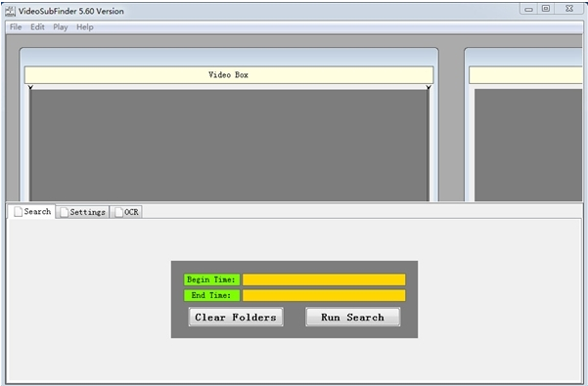Select the Search tab
Screen dimensions: 588x386
pyautogui.click(x=32, y=211)
